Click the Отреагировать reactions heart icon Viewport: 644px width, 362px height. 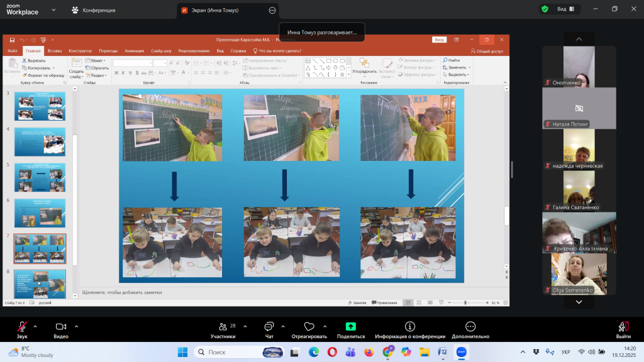pos(309,327)
